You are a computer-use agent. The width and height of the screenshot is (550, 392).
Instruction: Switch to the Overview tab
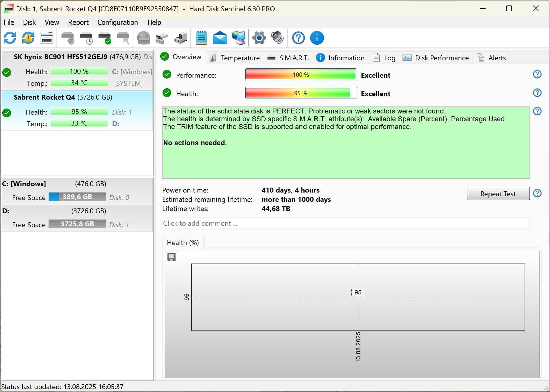(x=181, y=57)
